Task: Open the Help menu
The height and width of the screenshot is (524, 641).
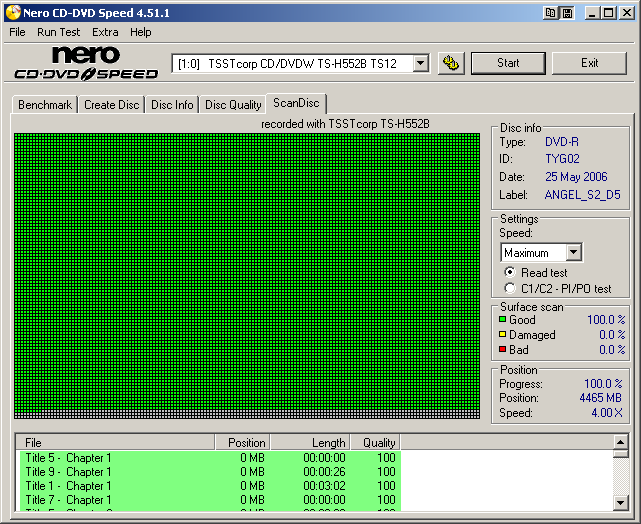Action: 141,32
